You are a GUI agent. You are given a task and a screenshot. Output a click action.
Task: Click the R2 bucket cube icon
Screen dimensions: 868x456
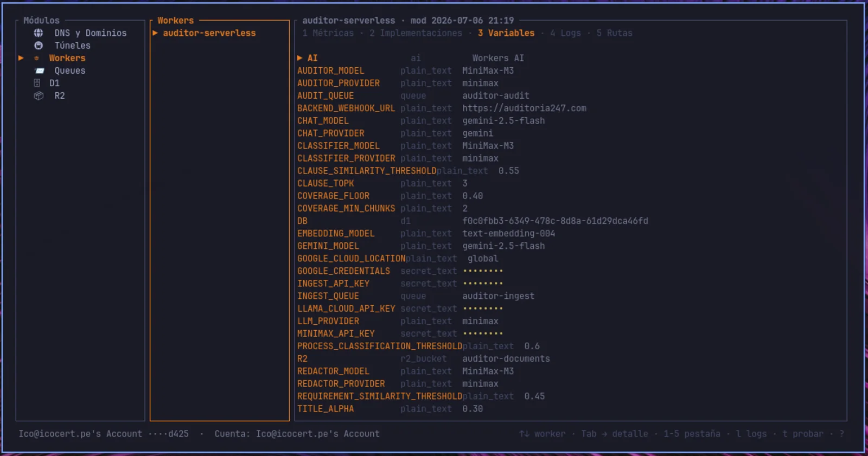point(39,95)
